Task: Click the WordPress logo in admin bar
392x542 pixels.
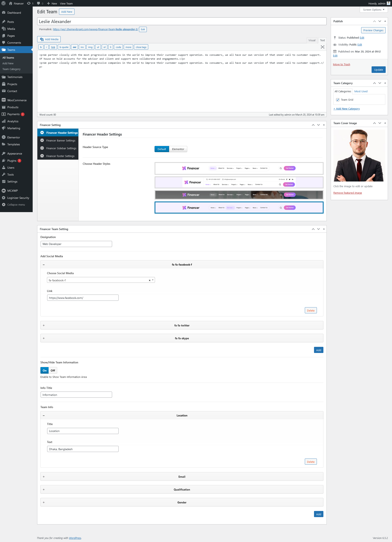Action: [x=3, y=3]
